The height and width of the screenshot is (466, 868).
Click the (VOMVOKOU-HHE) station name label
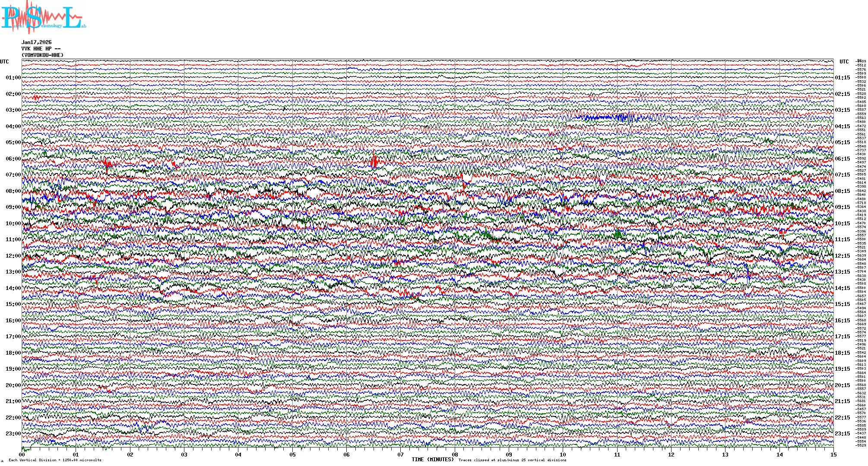click(x=42, y=55)
